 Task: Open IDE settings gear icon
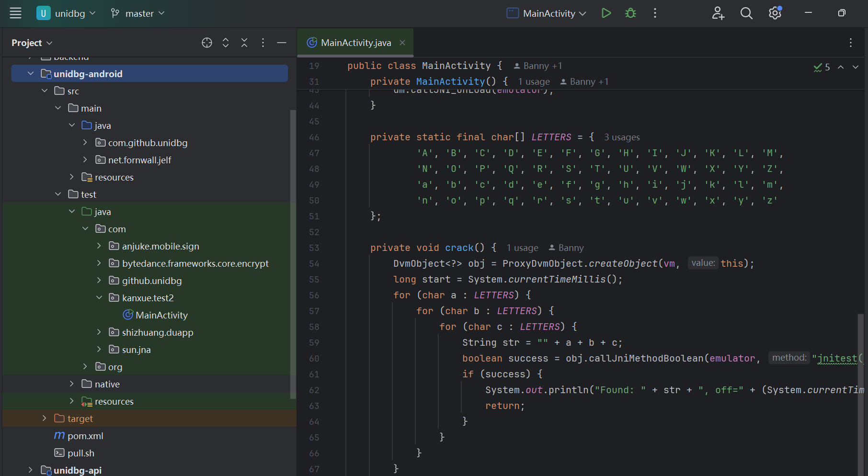click(775, 13)
